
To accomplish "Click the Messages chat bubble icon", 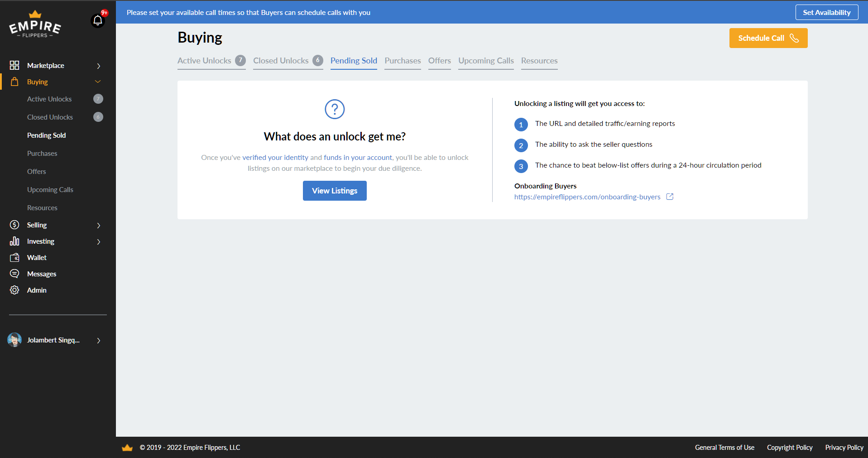I will (x=14, y=274).
